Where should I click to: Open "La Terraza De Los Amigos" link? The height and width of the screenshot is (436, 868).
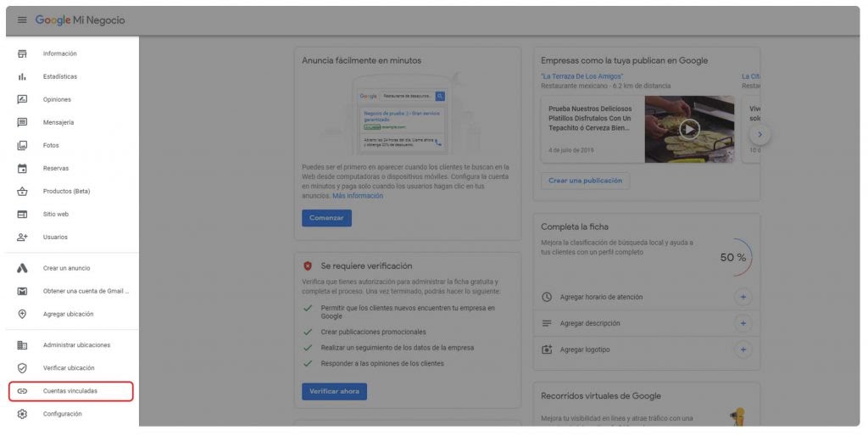tap(581, 76)
